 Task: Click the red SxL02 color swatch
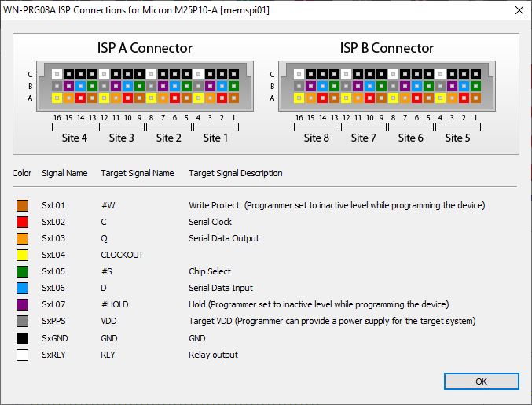click(x=22, y=222)
